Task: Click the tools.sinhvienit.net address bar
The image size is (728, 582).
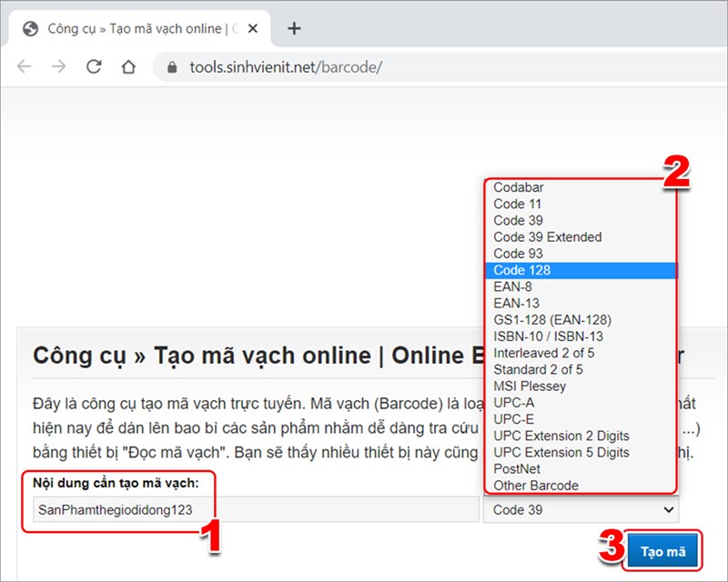Action: point(273,66)
